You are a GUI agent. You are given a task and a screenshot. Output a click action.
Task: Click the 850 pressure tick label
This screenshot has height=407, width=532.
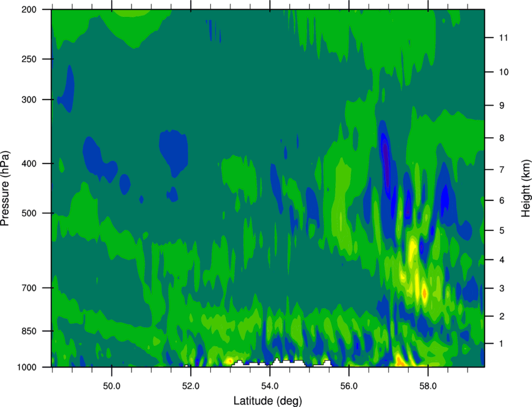tap(35, 331)
